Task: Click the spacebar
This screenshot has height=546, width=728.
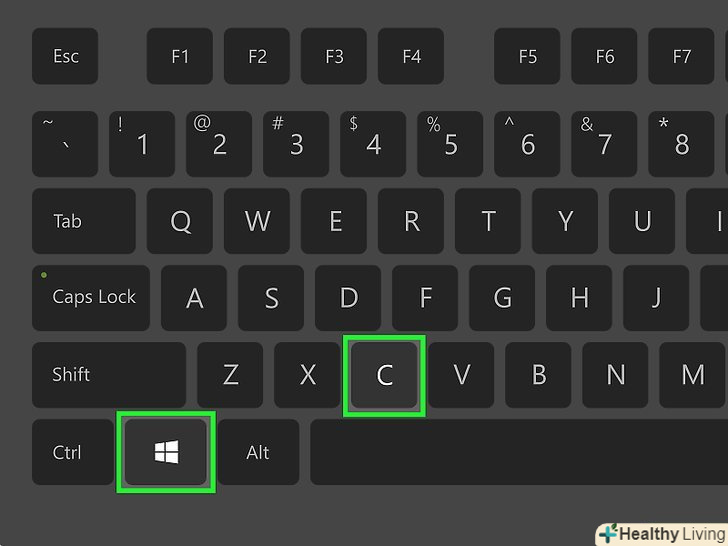Action: pos(519,452)
